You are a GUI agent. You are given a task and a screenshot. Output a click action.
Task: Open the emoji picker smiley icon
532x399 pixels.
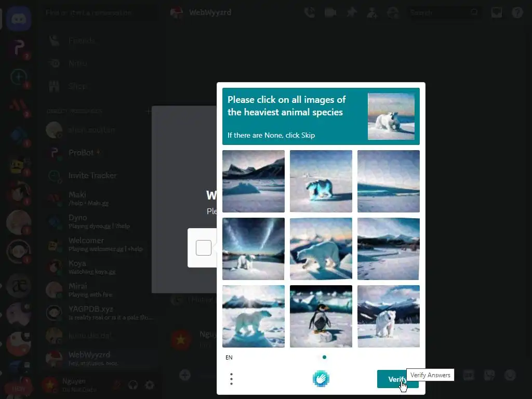pyautogui.click(x=510, y=375)
